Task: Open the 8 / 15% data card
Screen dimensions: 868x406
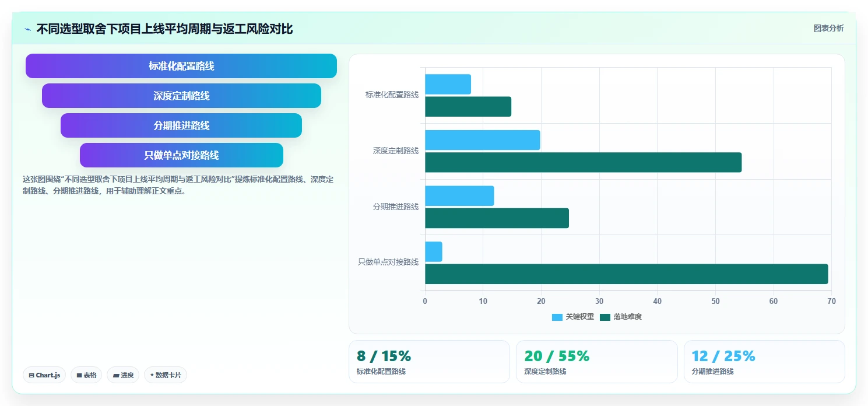Action: point(429,362)
